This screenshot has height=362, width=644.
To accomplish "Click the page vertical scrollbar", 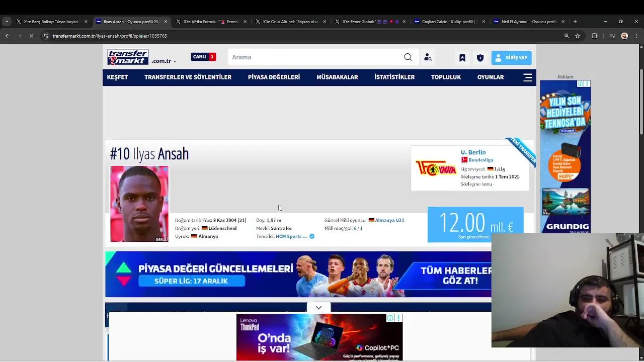I will (x=640, y=101).
